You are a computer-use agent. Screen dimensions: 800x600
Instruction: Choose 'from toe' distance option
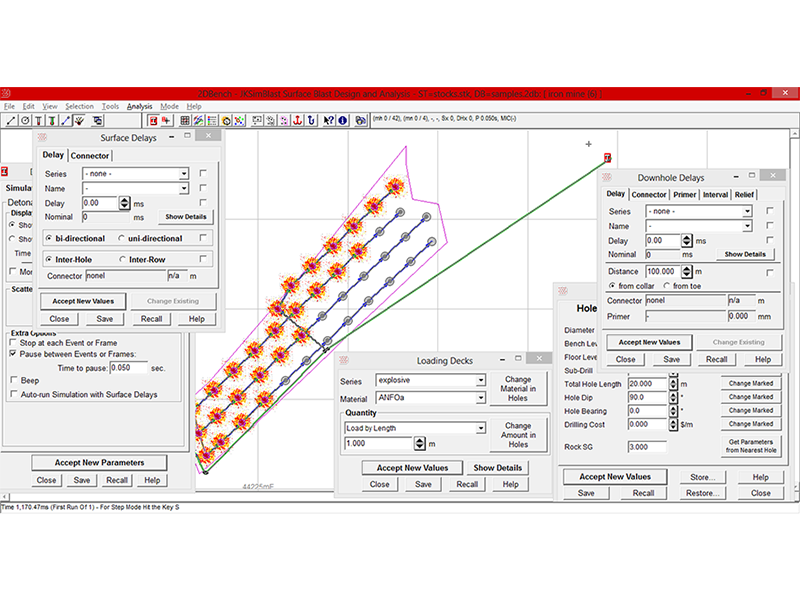tap(666, 285)
